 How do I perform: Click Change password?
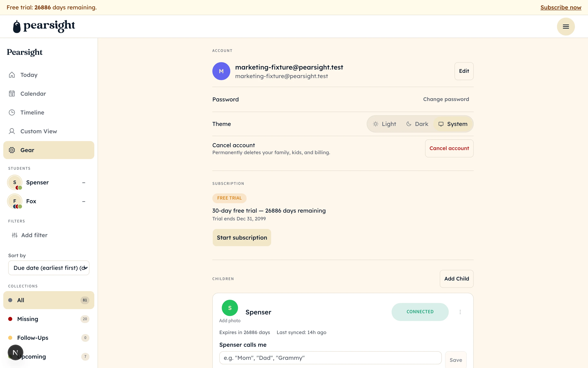[x=446, y=99]
